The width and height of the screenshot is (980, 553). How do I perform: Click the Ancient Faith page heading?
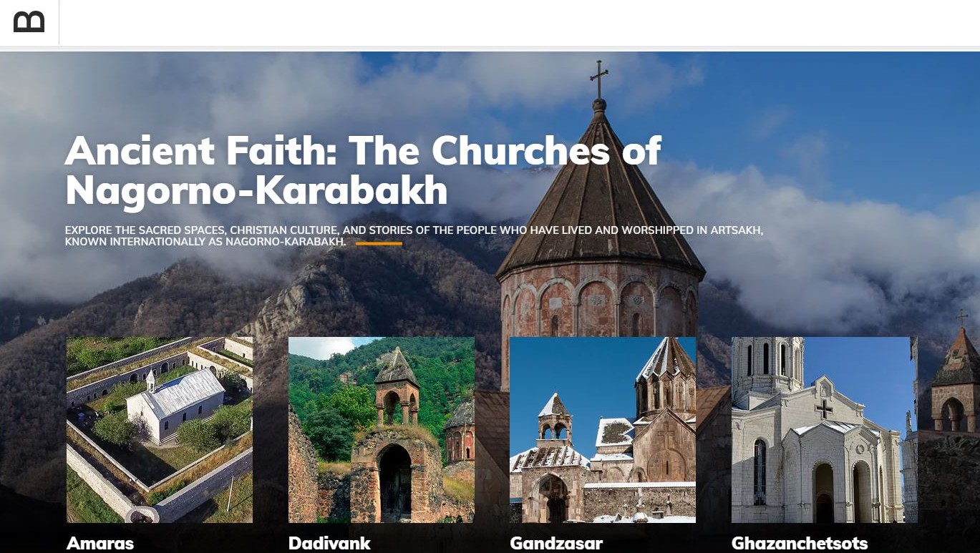pos(363,170)
